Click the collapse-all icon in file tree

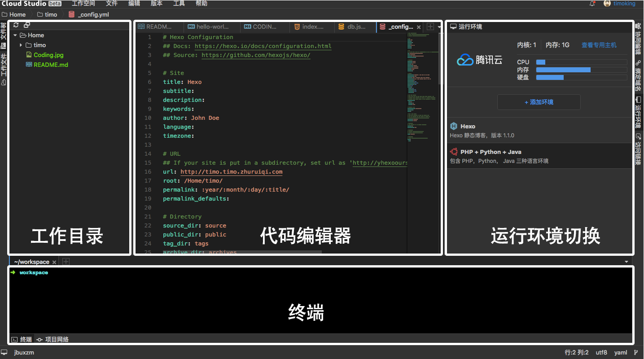coord(27,25)
